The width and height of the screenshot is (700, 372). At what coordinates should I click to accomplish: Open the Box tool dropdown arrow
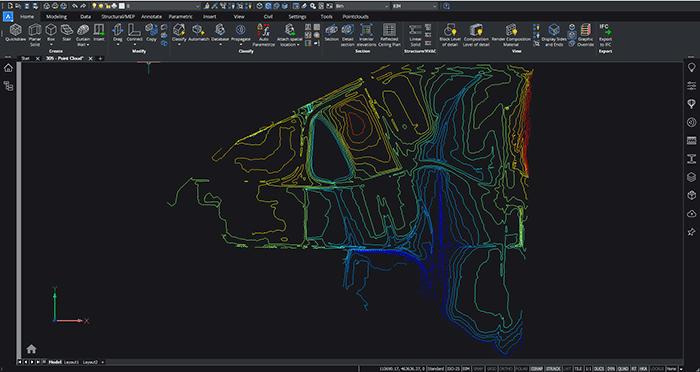(51, 45)
